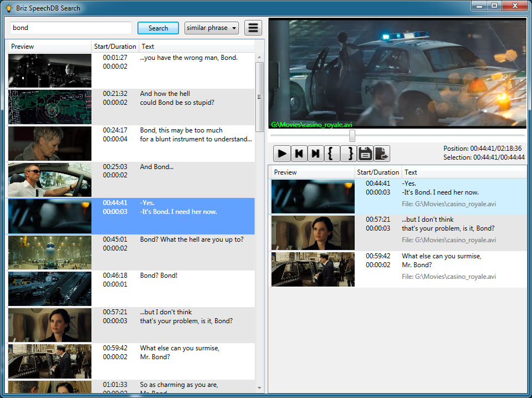
Task: Click the Text column header in the left list
Action: 197,47
